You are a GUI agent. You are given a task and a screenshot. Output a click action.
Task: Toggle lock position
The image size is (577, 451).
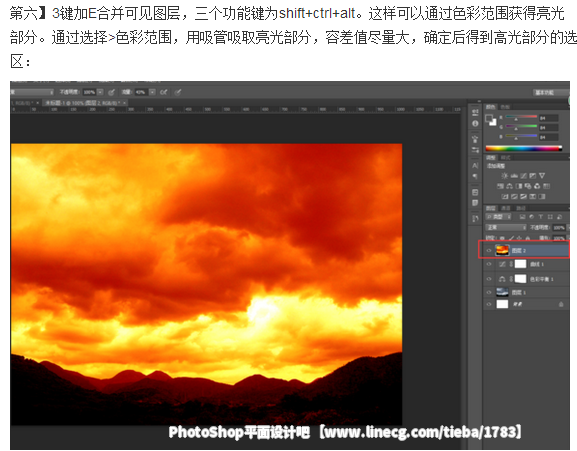pyautogui.click(x=519, y=238)
